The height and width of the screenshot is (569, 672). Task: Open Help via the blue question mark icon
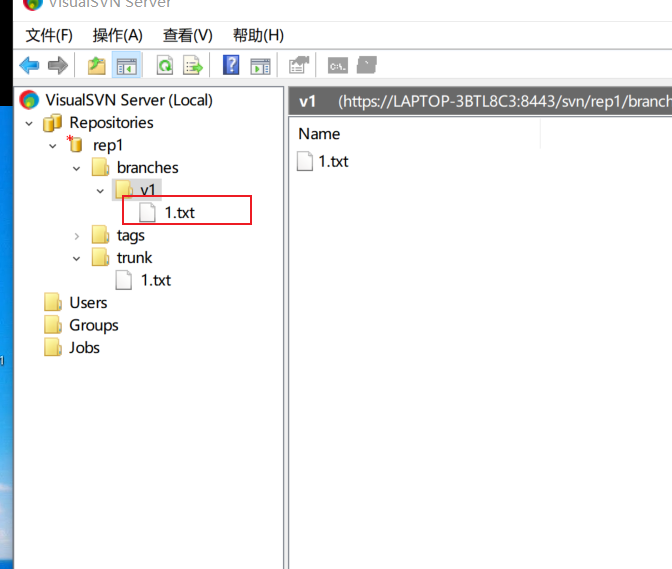pos(231,65)
